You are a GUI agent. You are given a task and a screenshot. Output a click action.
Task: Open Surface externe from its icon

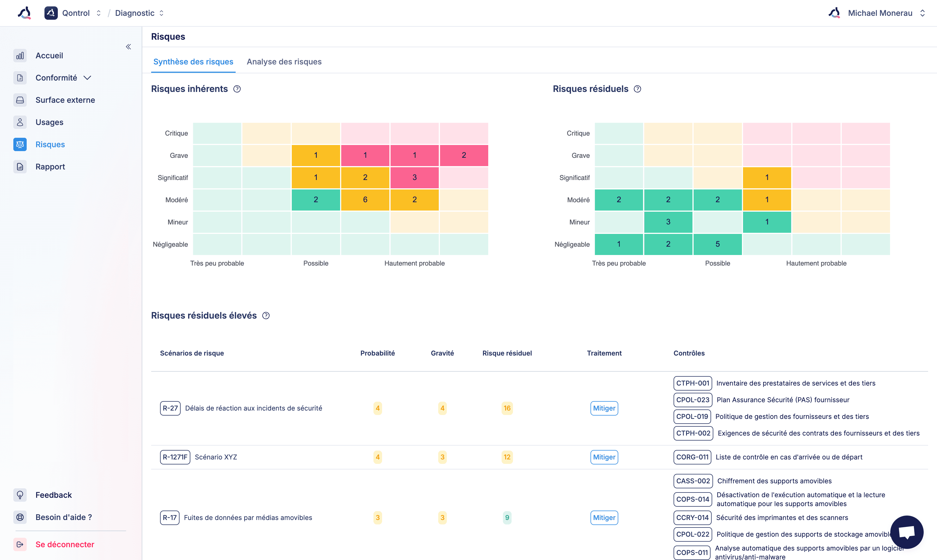pos(20,100)
